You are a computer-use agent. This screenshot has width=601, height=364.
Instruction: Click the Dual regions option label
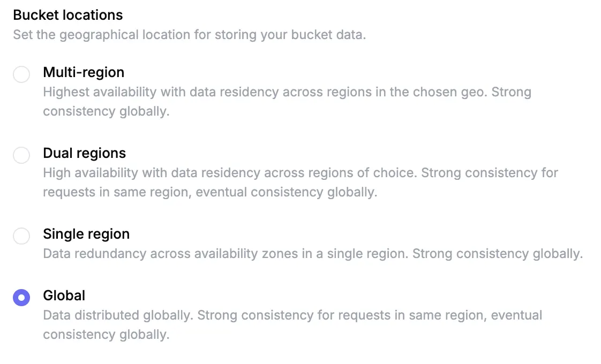click(x=84, y=153)
